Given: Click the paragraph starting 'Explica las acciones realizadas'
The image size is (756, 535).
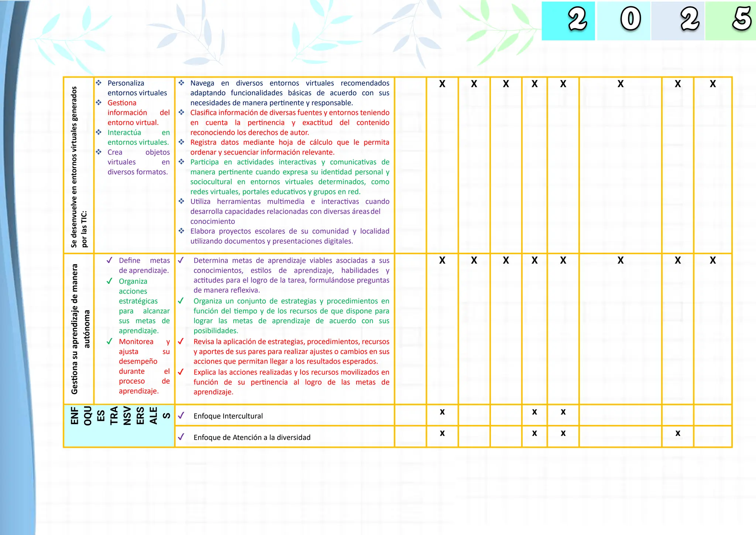Looking at the screenshot, I should [291, 382].
